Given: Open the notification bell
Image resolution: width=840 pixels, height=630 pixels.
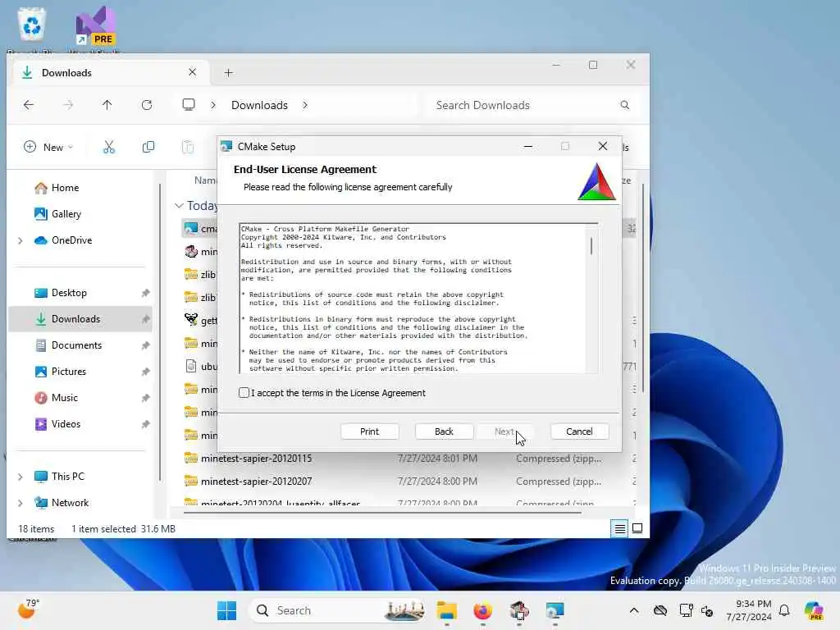Looking at the screenshot, I should [784, 610].
